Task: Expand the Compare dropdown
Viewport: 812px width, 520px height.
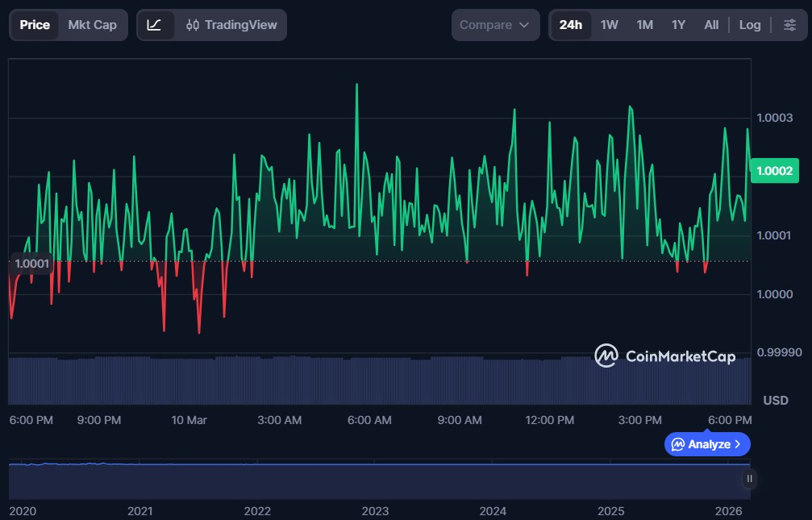Action: [x=494, y=25]
